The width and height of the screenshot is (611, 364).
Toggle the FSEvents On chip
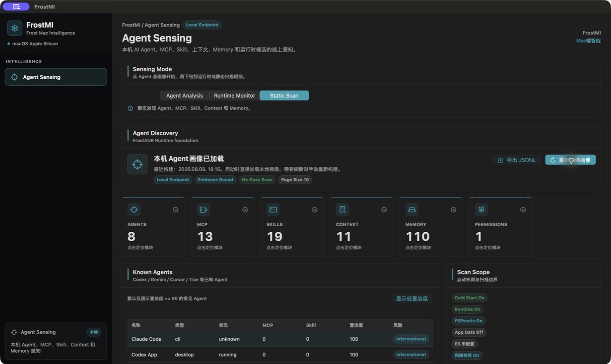click(468, 321)
